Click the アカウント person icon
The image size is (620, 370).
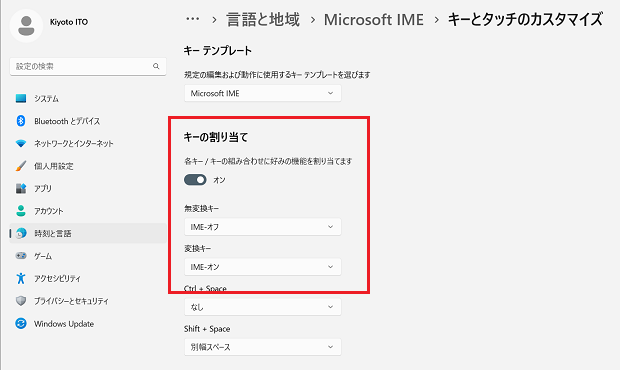(x=21, y=211)
